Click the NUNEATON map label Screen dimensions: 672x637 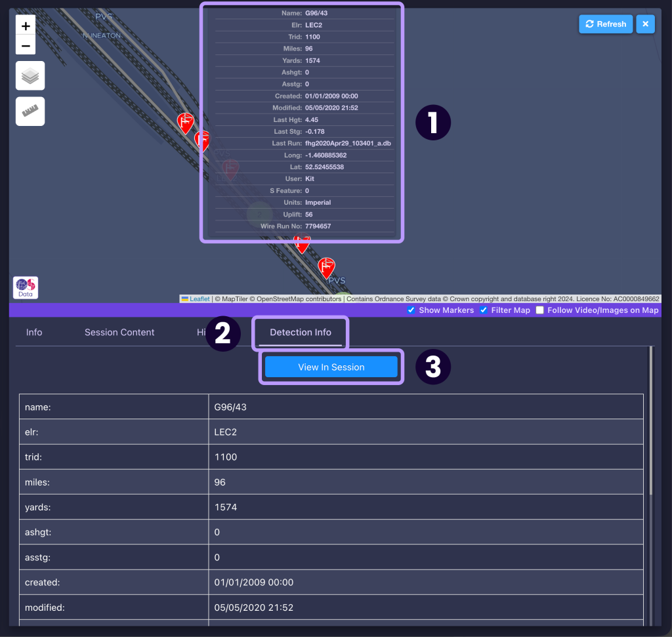coord(102,35)
